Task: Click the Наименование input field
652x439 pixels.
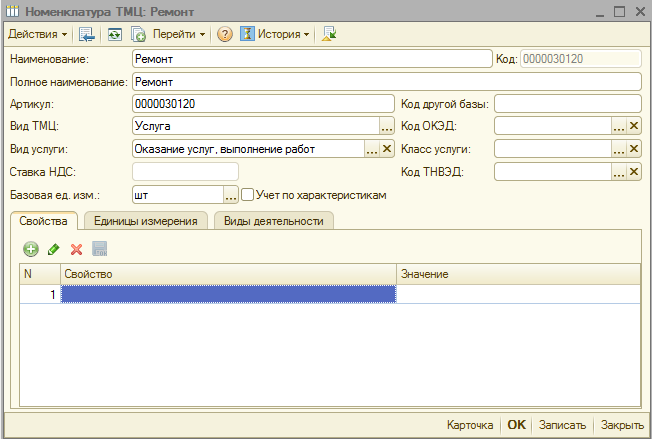Action: 311,58
